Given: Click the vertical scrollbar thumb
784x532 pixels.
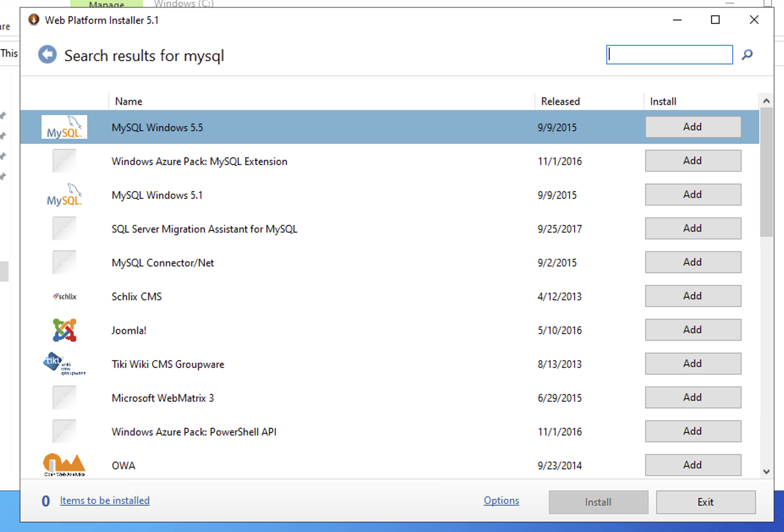Looking at the screenshot, I should (x=766, y=172).
